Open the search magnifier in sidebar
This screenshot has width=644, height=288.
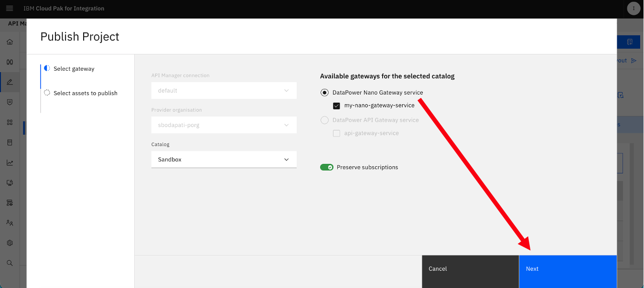tap(10, 263)
